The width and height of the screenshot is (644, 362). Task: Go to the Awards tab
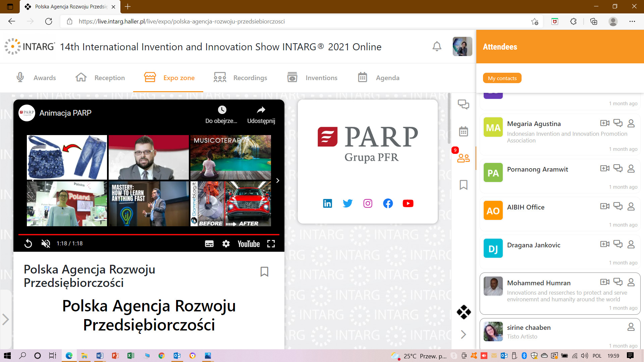(36, 78)
